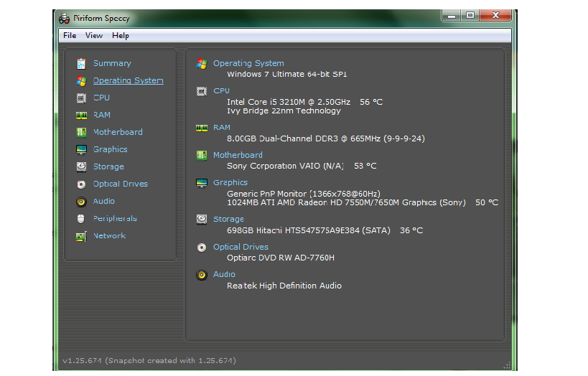Click the Speccy app icon in title bar
The height and width of the screenshot is (376, 588).
[x=64, y=19]
